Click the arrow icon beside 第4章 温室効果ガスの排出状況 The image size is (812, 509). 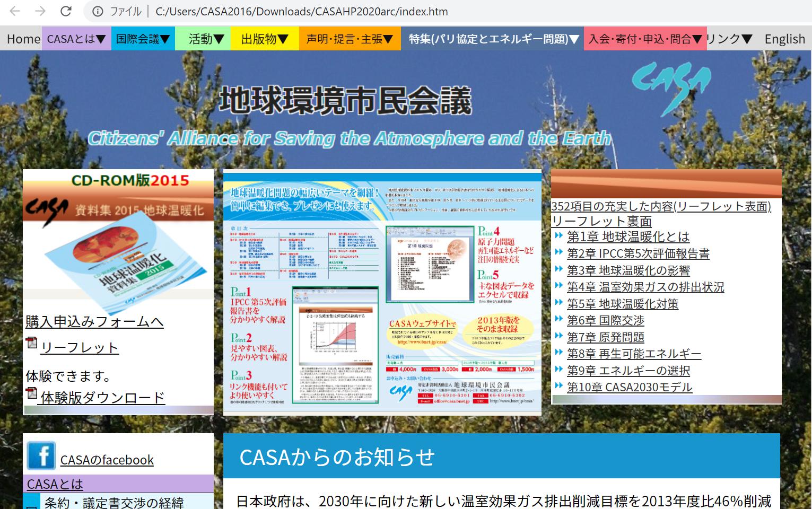coord(558,285)
